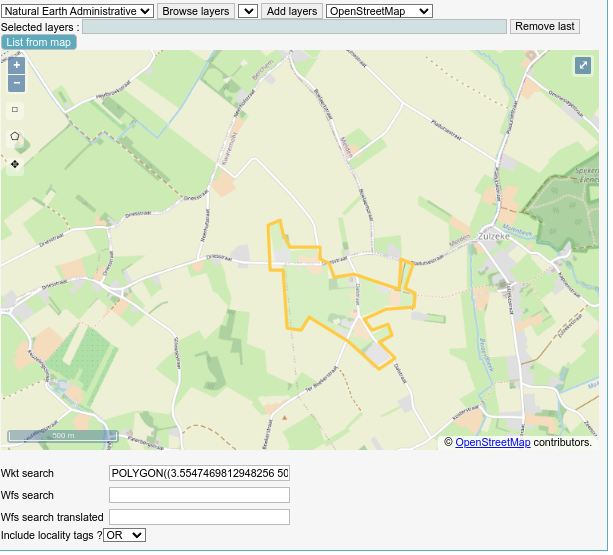Screen dimensions: 613x555
Task: Select the rectangle draw tool
Action: coord(15,110)
